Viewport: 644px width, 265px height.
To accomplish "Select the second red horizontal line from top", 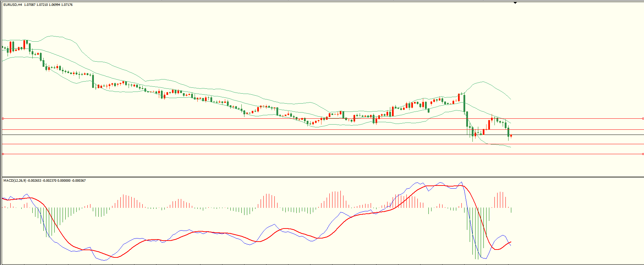I will pyautogui.click(x=241, y=130).
